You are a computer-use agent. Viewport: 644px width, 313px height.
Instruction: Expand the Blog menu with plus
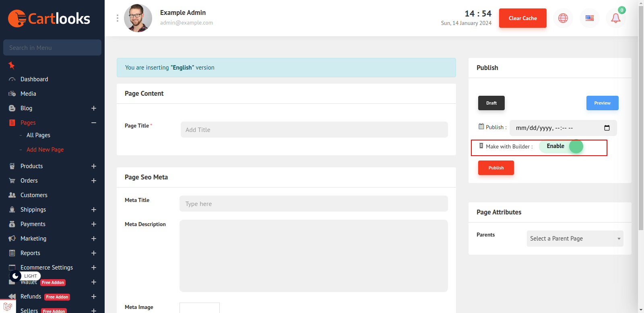click(x=94, y=108)
